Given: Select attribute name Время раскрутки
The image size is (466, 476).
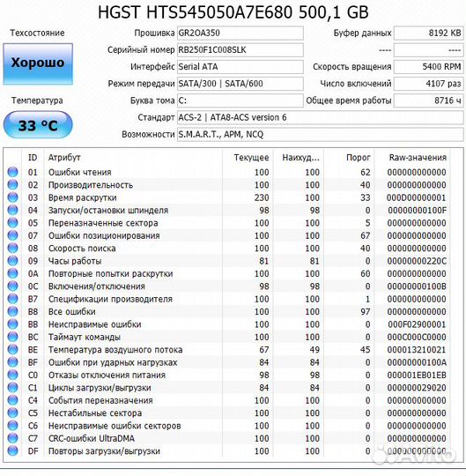Looking at the screenshot, I should (x=83, y=198).
